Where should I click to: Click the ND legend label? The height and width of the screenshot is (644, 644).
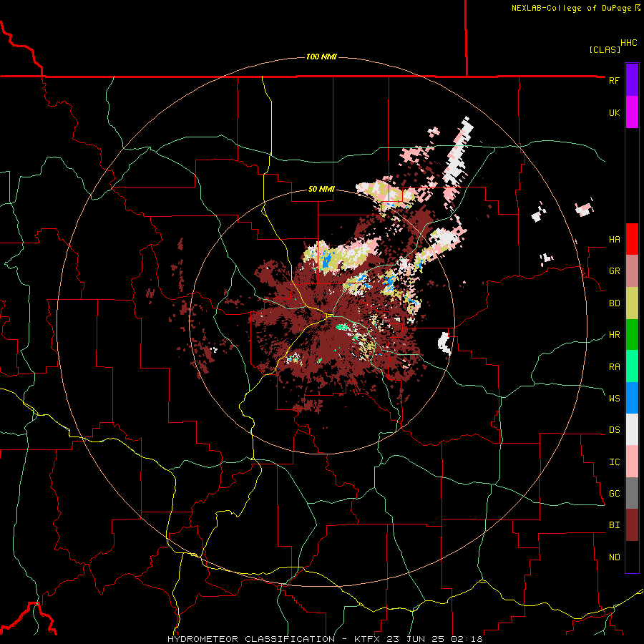point(614,557)
